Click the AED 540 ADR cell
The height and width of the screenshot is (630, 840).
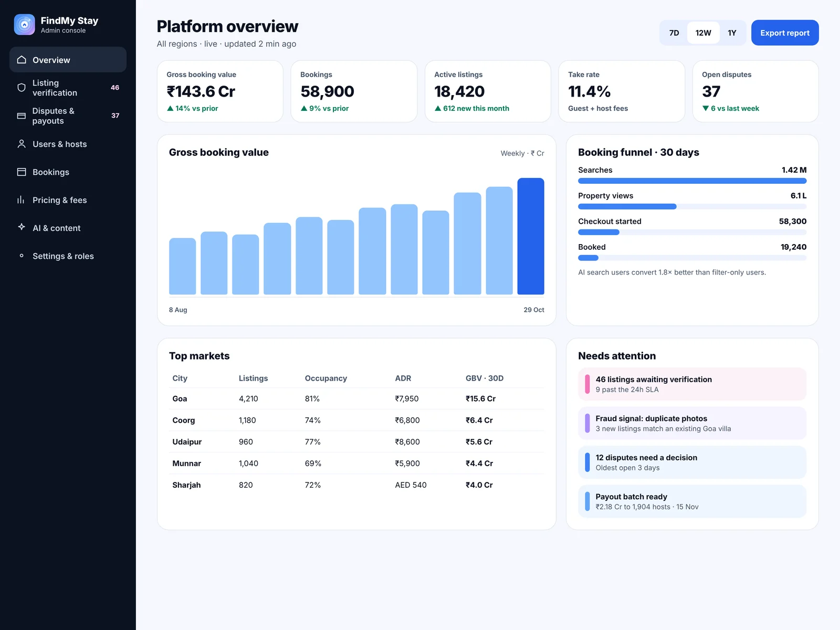click(411, 485)
